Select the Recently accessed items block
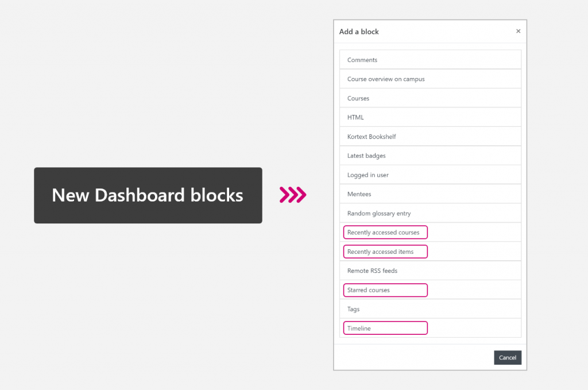The image size is (588, 390). pos(385,252)
